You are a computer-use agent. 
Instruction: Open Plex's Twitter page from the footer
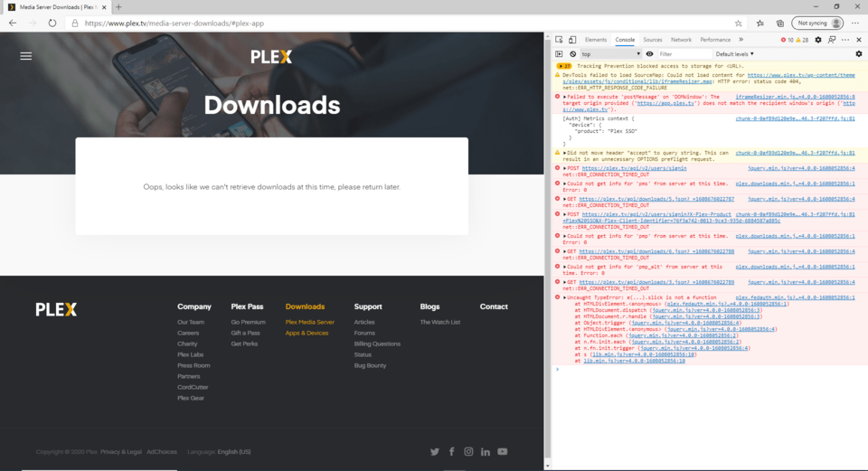(x=435, y=452)
